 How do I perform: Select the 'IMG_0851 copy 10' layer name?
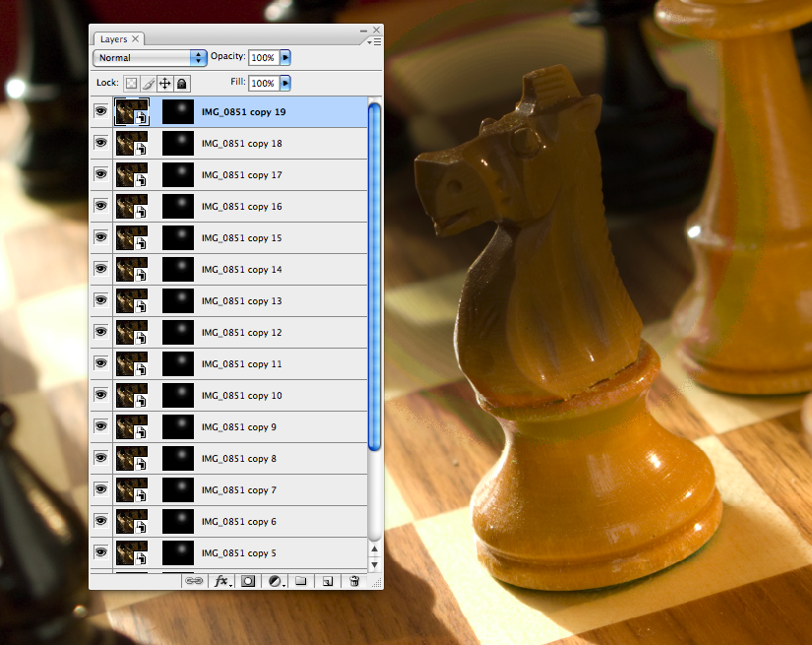[x=242, y=396]
